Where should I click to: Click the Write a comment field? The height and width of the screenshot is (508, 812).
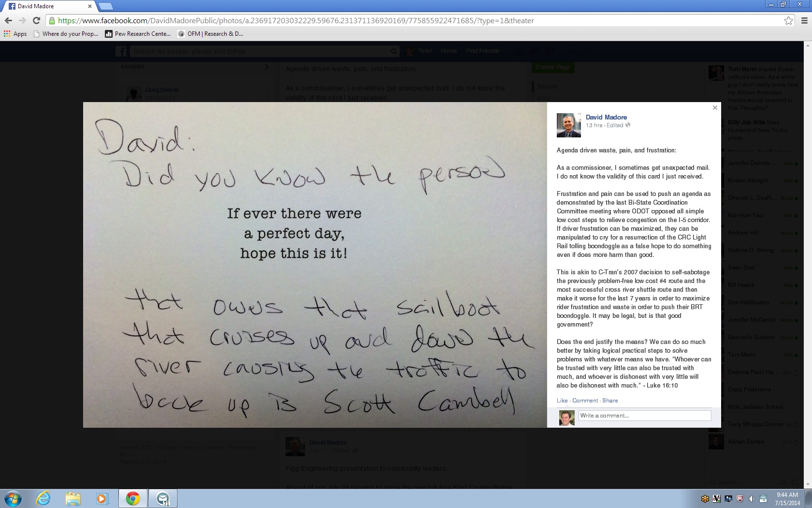coord(645,416)
